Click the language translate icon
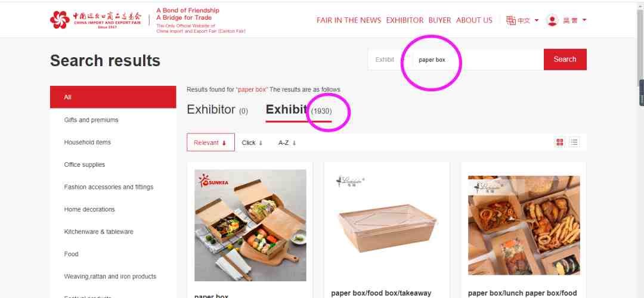This screenshot has height=298, width=644. 511,20
